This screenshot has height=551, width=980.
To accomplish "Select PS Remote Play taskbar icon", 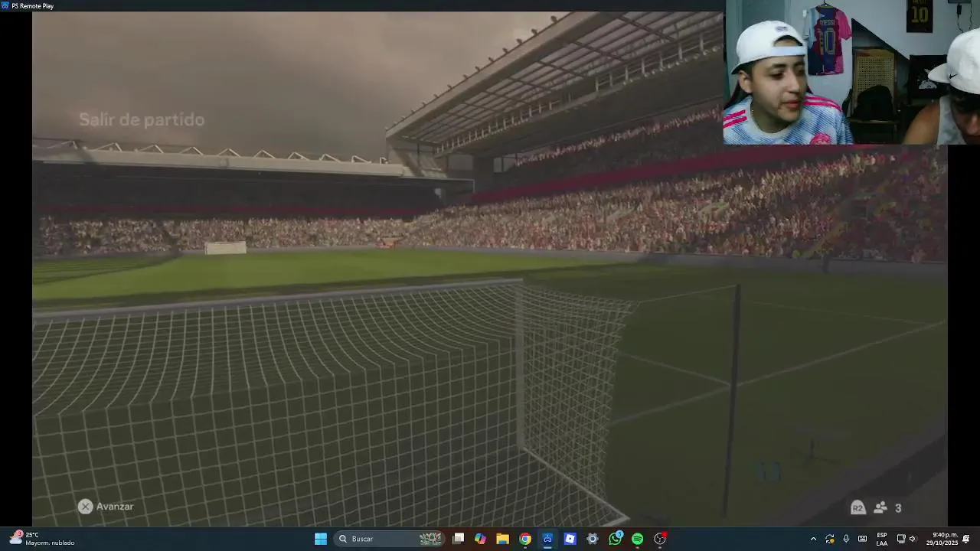I will point(547,539).
